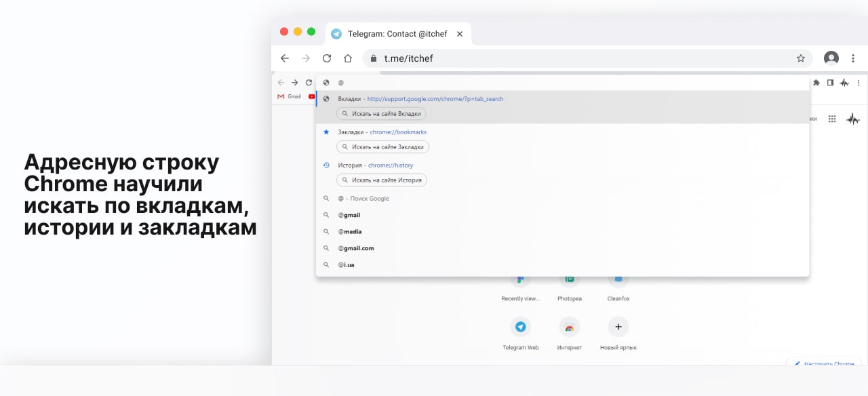
Task: Open the Google apps grid
Action: pos(832,119)
